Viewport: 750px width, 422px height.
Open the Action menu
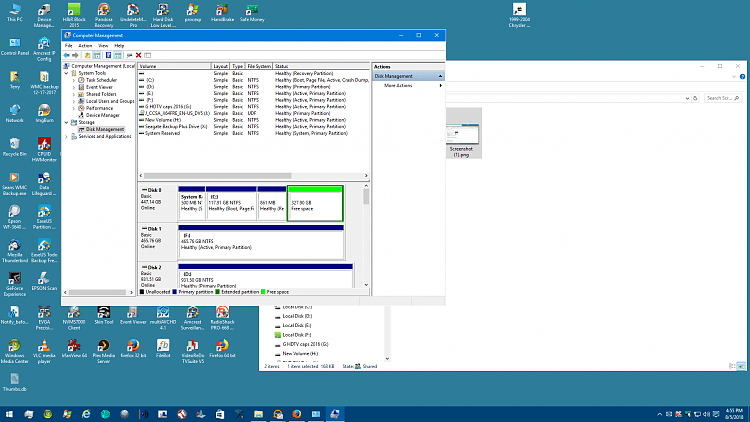click(x=85, y=46)
